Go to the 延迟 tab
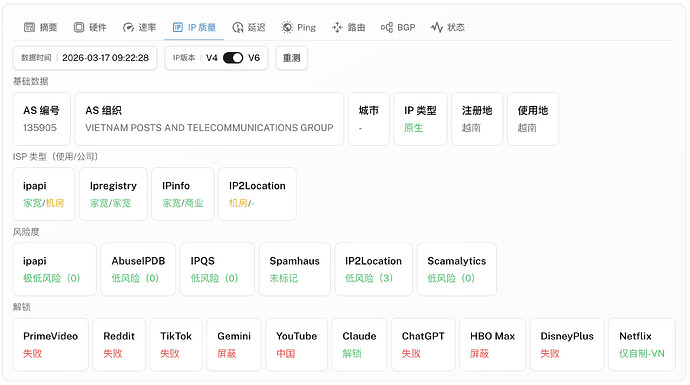Image resolution: width=690 pixels, height=385 pixels. click(x=249, y=27)
